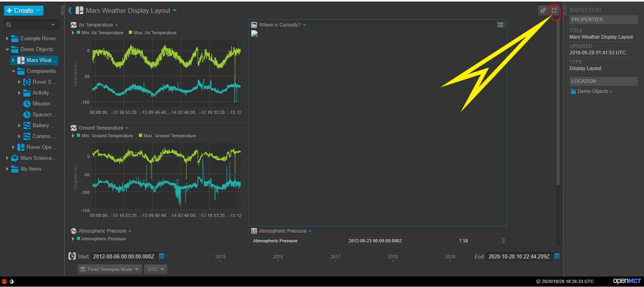Select the Example Rover folder icon
The image size is (644, 287).
tap(15, 39)
